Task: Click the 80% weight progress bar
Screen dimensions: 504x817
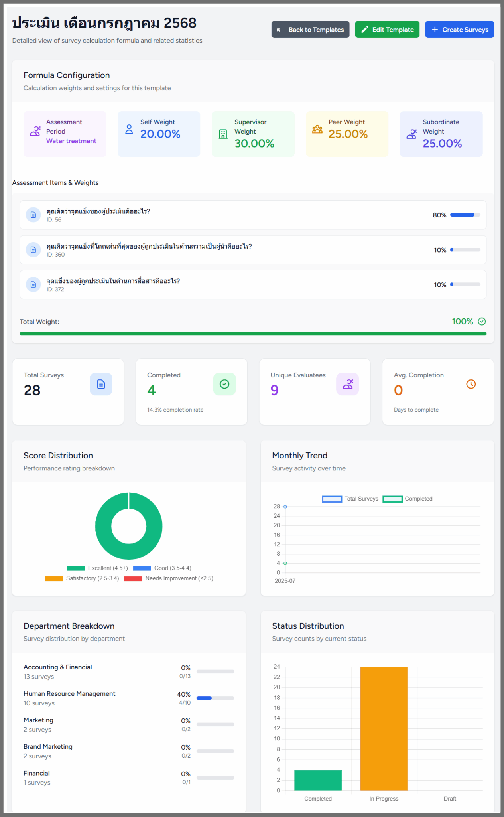Action: pos(465,215)
